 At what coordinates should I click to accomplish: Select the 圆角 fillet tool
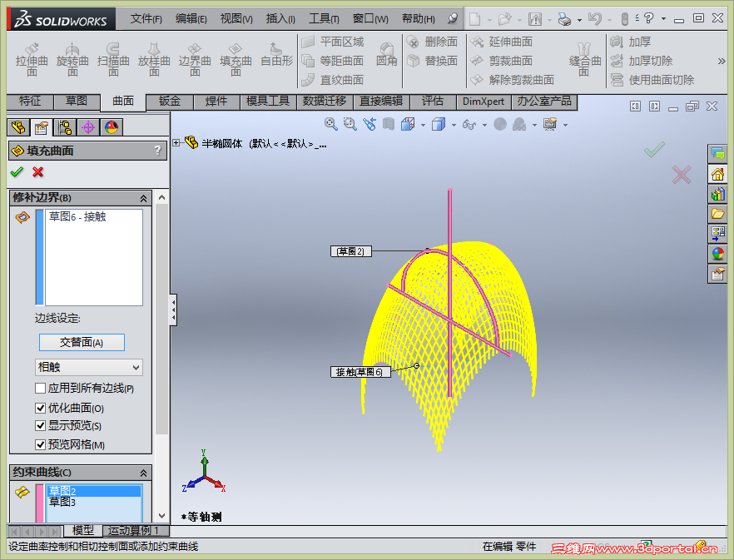tap(387, 54)
